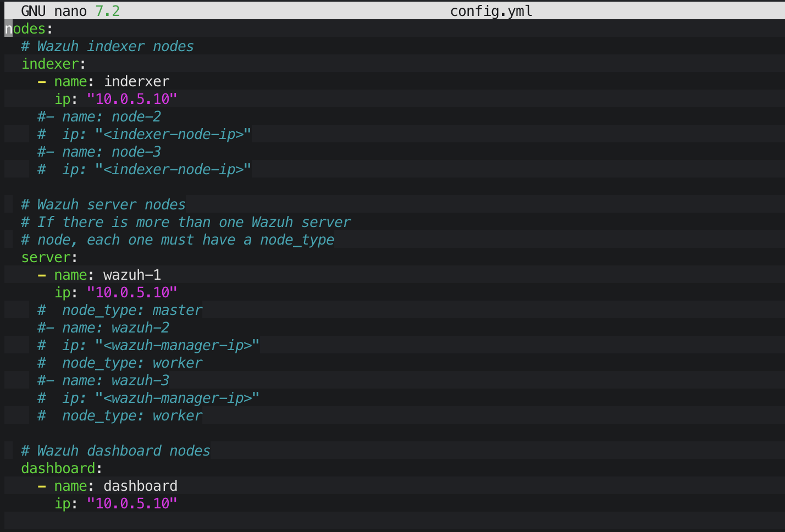Click the misspelled inderxer name value
Viewport: 785px width, 532px height.
tap(136, 81)
